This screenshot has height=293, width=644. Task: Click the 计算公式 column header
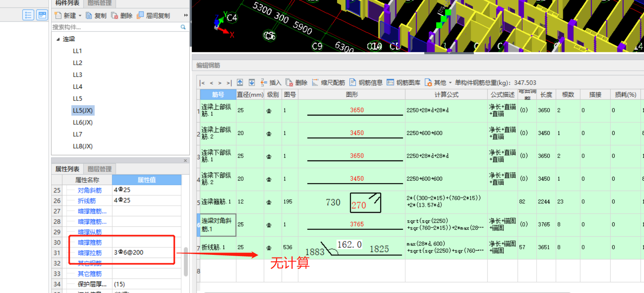coord(446,94)
